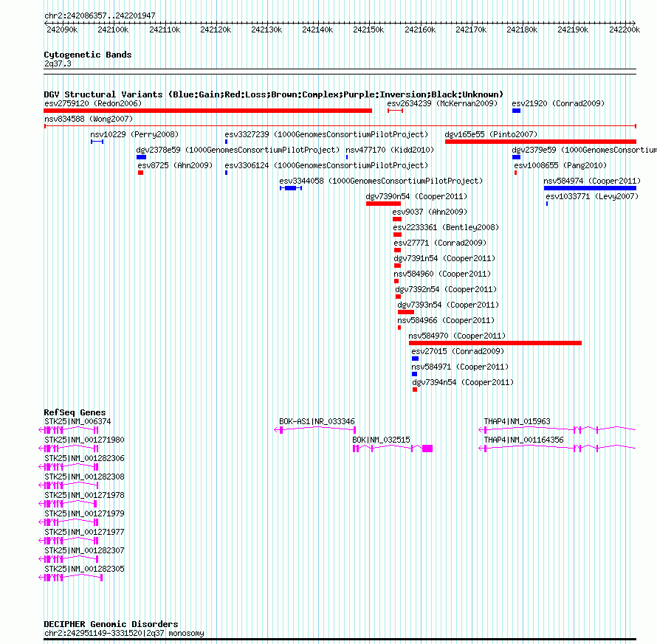Click nsv477170 (Kidd2010) label

coord(390,150)
